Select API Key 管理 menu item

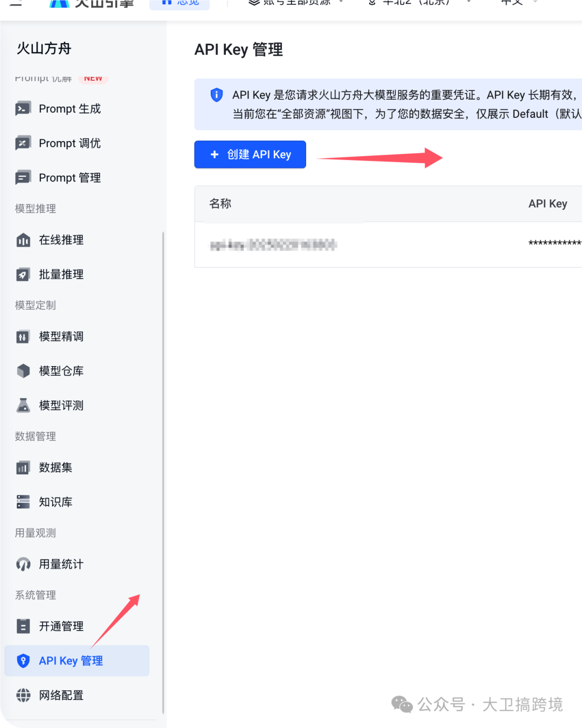70,660
